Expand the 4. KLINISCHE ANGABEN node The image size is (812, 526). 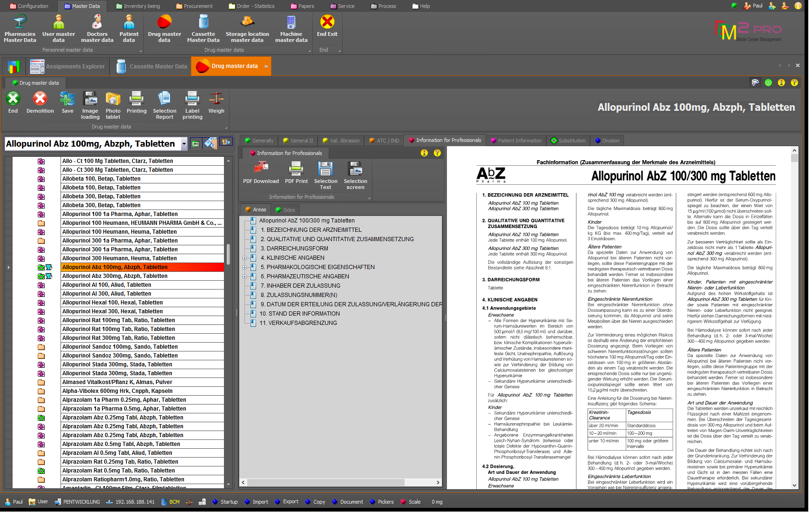pyautogui.click(x=245, y=258)
